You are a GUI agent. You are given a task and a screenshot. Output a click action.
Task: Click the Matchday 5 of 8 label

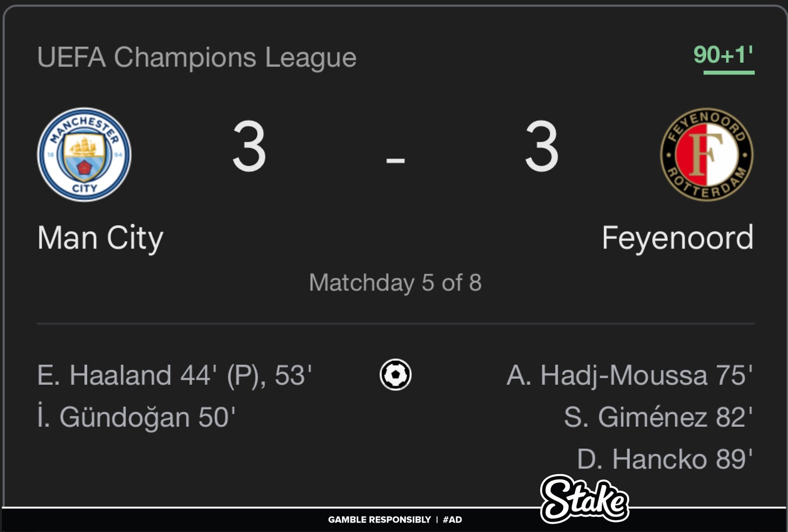tap(395, 282)
